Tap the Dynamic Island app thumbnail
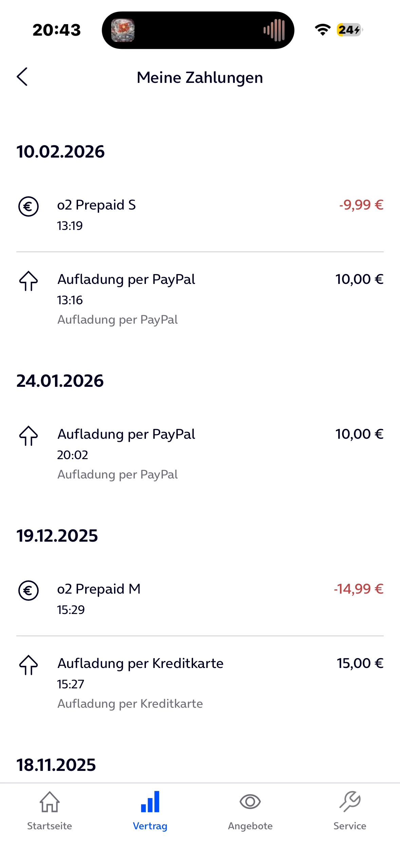The height and width of the screenshot is (868, 400). (x=123, y=30)
